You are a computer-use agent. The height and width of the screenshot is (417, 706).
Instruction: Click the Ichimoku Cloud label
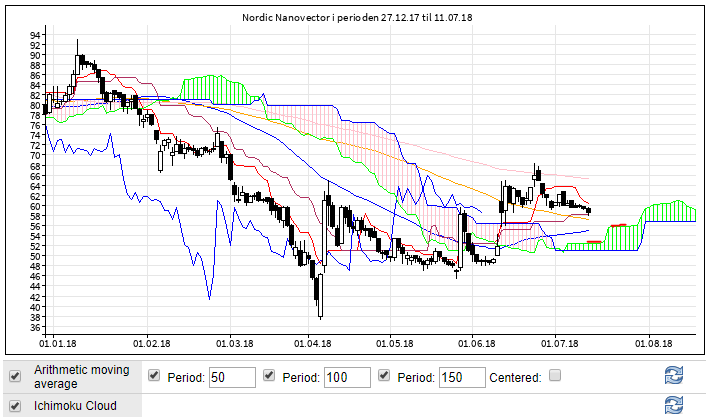point(75,406)
